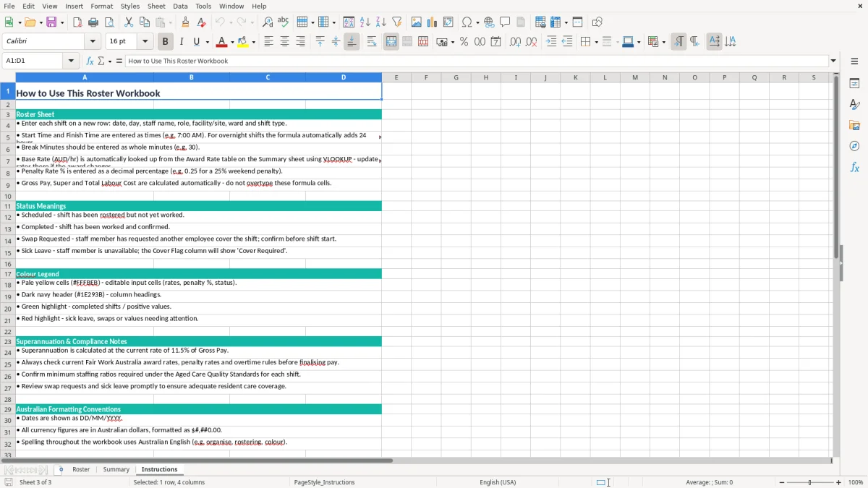Screen dimensions: 868x488
Task: Toggle right-to-left text direction
Action: 694,42
